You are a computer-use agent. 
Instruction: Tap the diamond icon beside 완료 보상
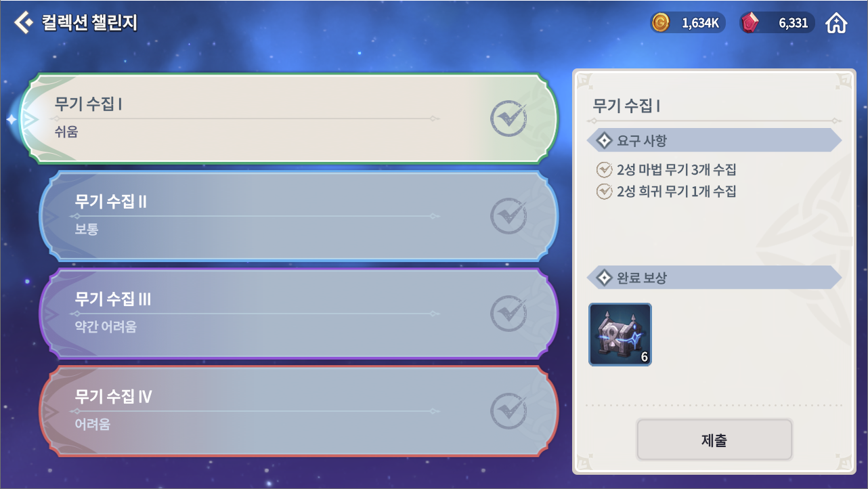[604, 278]
